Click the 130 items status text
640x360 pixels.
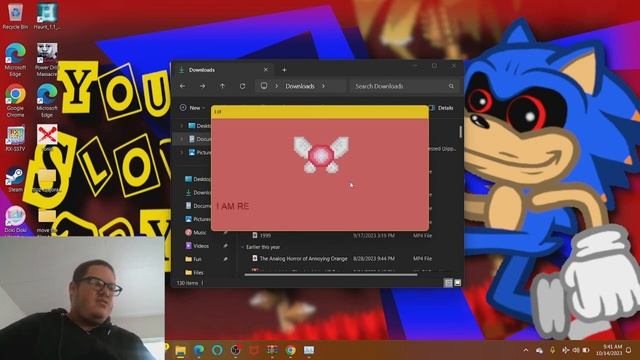[x=187, y=282]
